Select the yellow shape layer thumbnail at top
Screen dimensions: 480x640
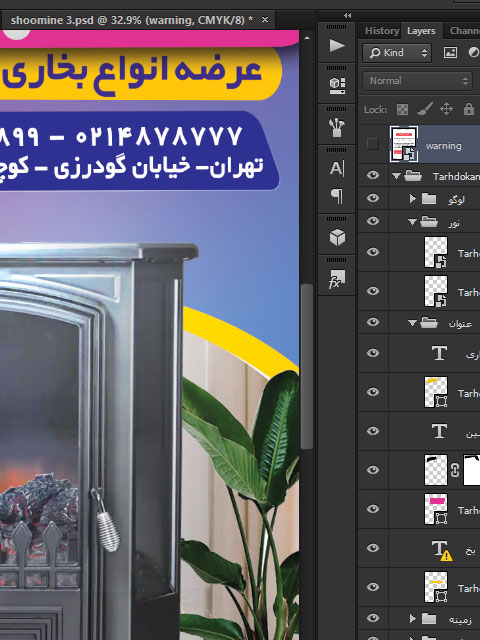436,392
